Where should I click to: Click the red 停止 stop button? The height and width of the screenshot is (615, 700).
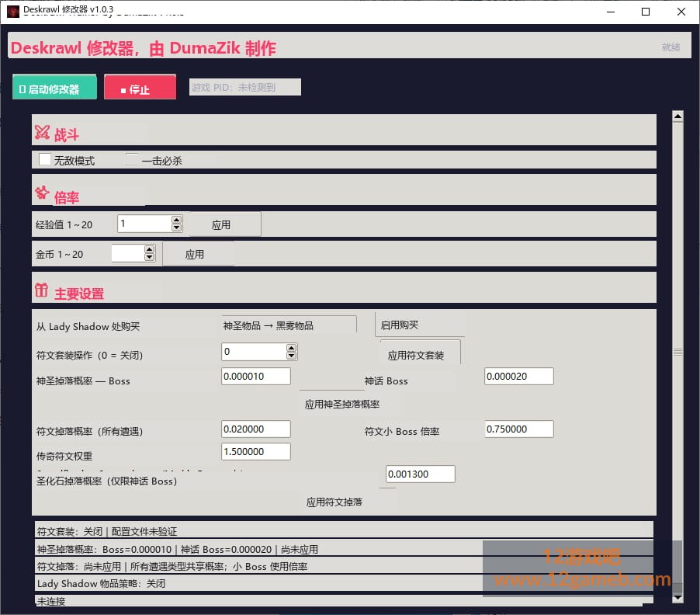pos(140,88)
